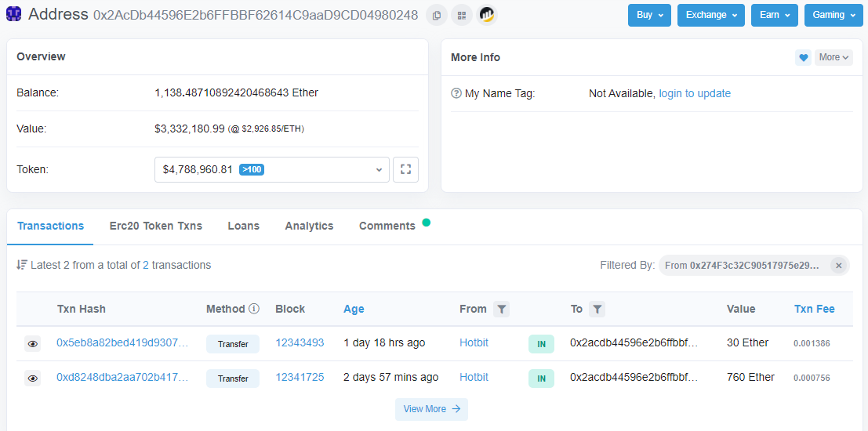Toggle eye preview for transaction 0x5eb8a82bed
This screenshot has height=431, width=868.
32,344
